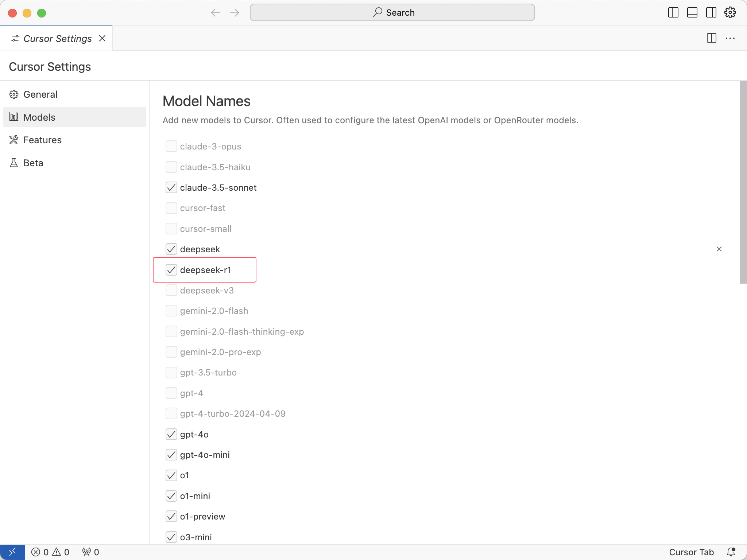Uncheck the deepseek-r1 model checkbox

(x=171, y=270)
